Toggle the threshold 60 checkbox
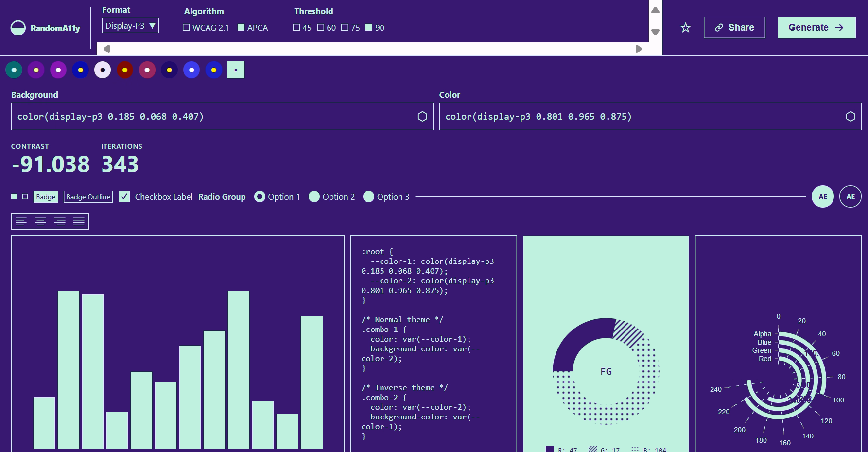The width and height of the screenshot is (868, 452). [321, 28]
